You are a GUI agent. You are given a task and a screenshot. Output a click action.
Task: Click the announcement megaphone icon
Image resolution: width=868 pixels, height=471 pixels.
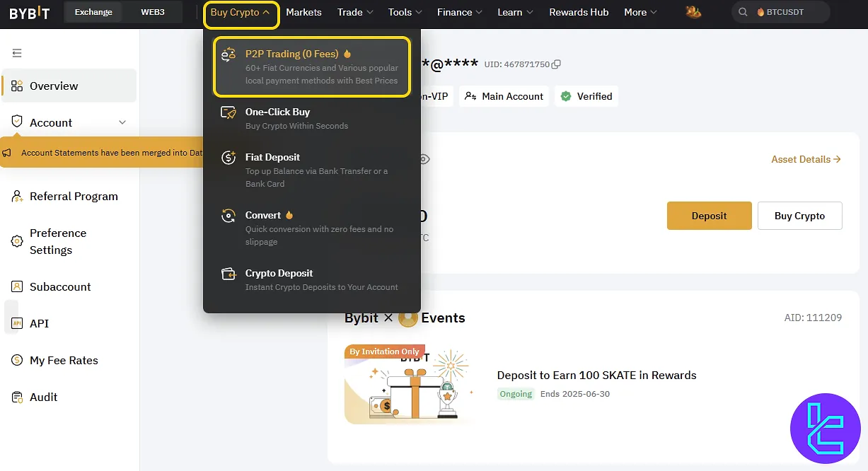tap(7, 153)
